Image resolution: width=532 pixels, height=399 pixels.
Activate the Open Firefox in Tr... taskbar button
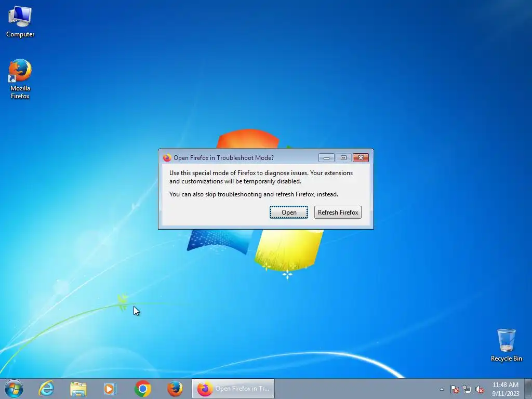(x=233, y=389)
